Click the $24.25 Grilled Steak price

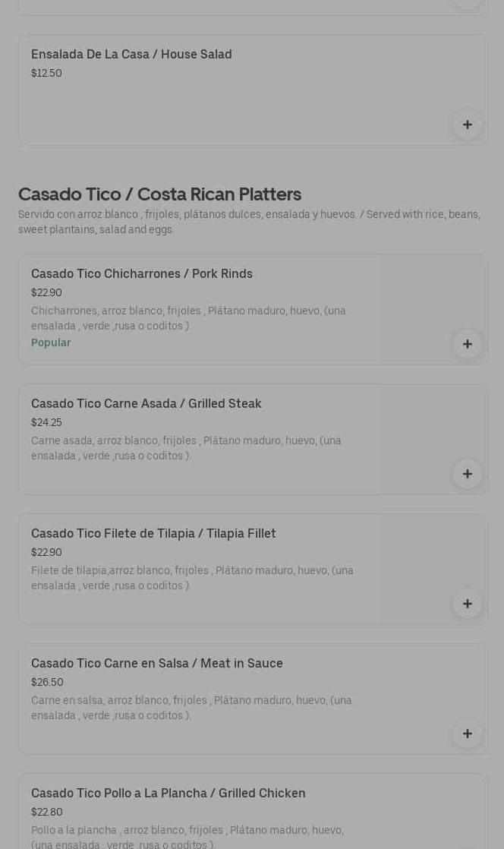[46, 423]
